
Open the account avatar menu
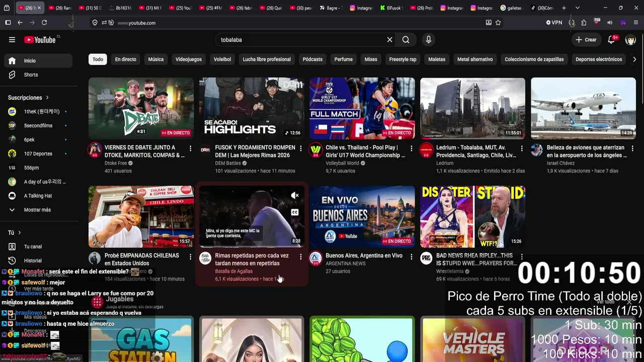coord(630,40)
